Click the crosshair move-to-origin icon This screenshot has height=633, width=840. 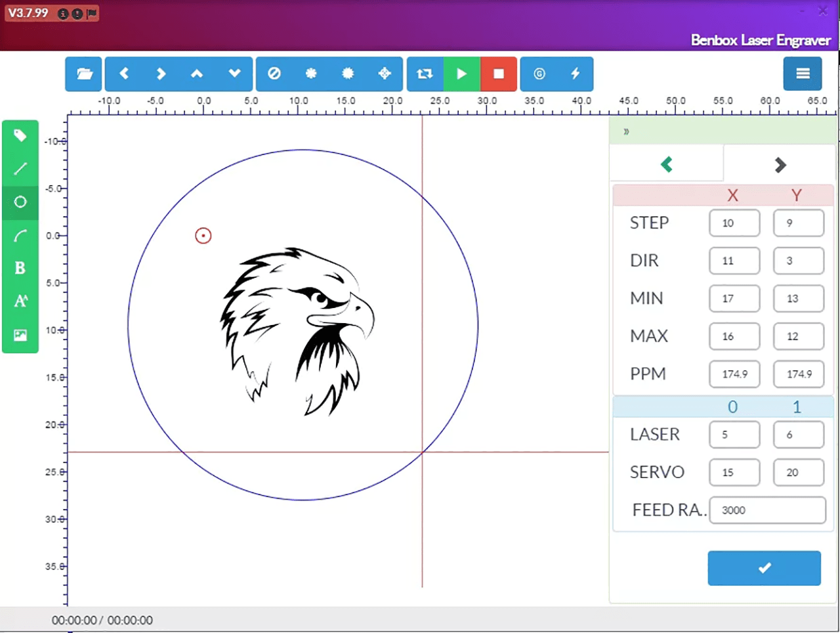(385, 74)
